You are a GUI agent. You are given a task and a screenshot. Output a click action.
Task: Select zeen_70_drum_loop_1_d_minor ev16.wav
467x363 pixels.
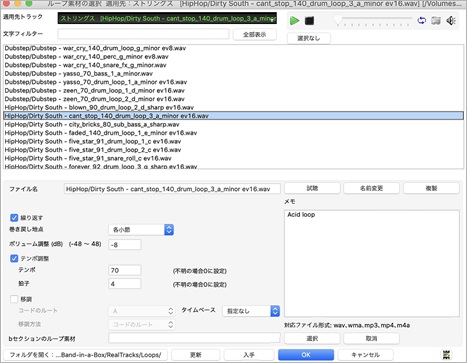(233, 90)
